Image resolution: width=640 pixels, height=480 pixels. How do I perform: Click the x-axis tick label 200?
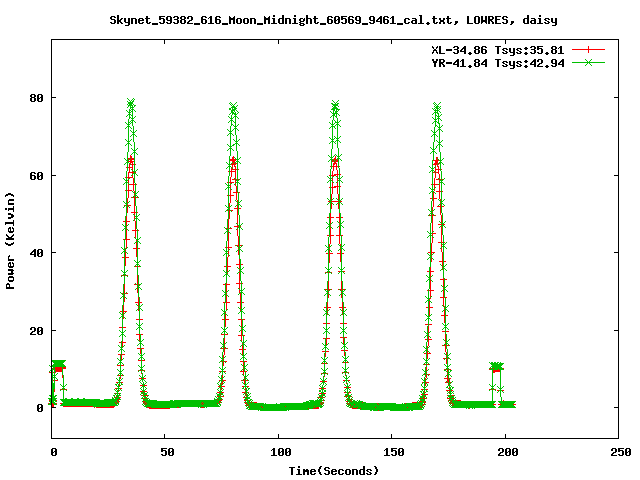coord(507,452)
